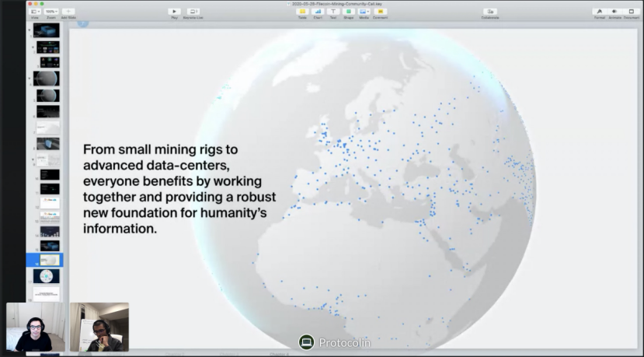Open the View menu in Keynote toolbar
The height and width of the screenshot is (357, 644).
pos(35,12)
